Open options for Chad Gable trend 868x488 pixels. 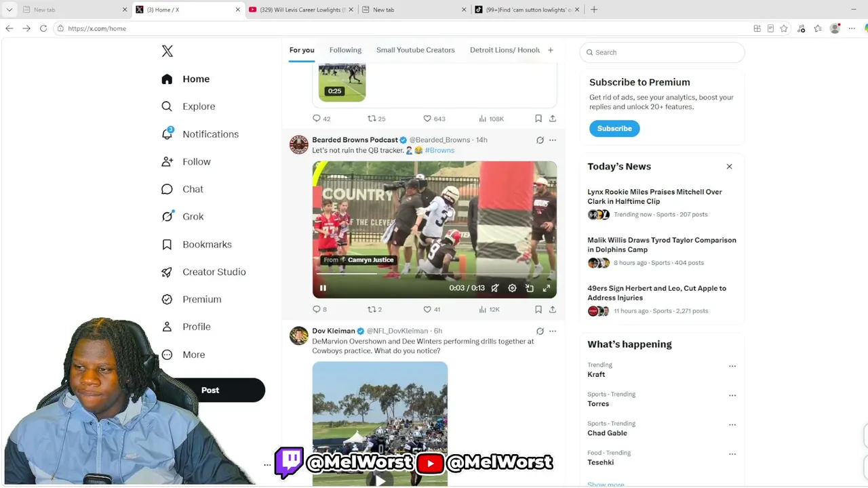click(x=732, y=425)
